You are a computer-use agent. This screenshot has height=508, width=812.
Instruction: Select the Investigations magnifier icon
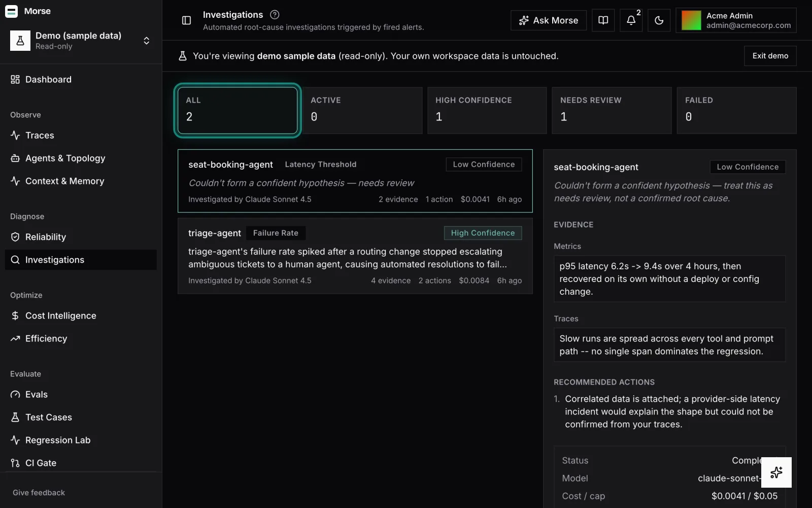point(15,260)
